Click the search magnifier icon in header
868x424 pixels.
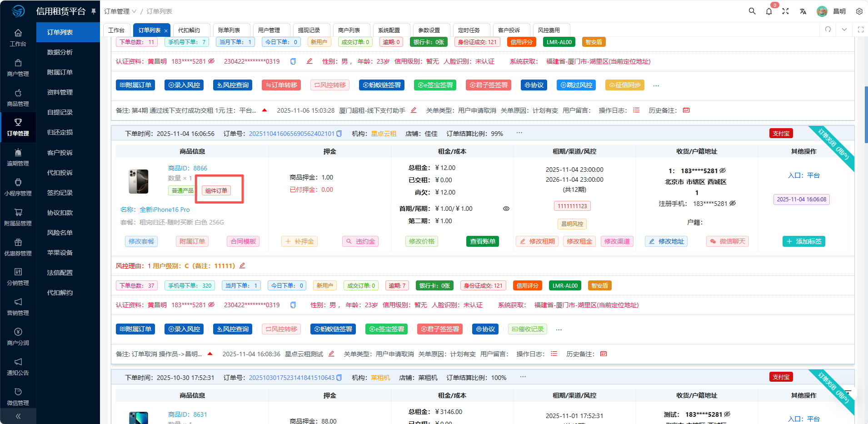[x=752, y=11]
